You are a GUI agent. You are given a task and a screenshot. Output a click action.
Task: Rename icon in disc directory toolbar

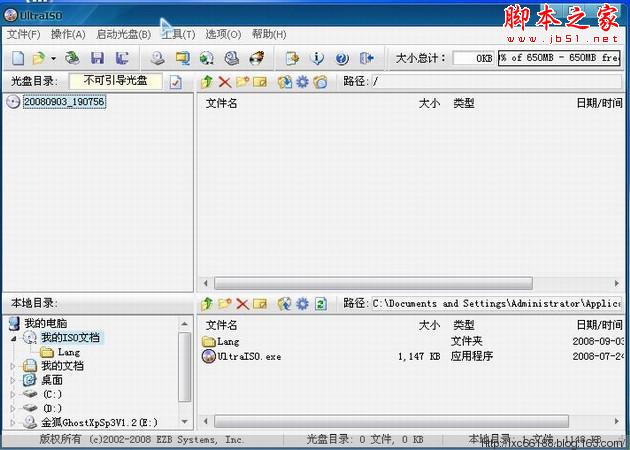(260, 82)
